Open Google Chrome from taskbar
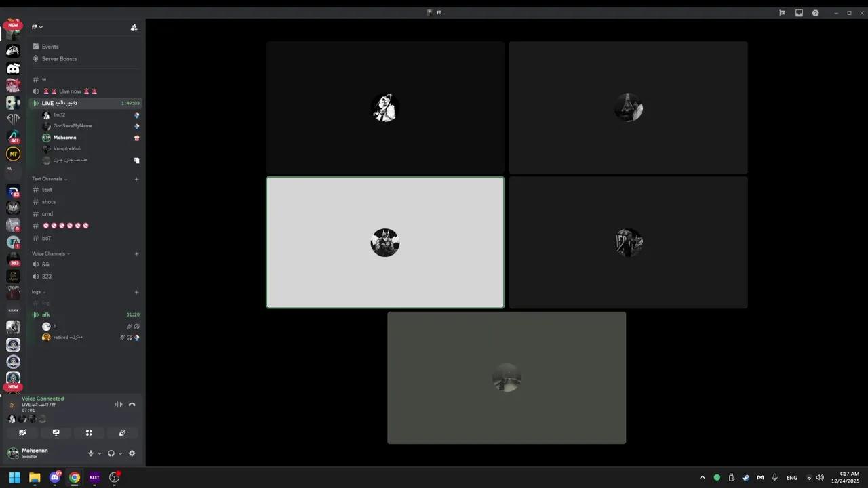Viewport: 868px width, 488px height. (x=75, y=477)
